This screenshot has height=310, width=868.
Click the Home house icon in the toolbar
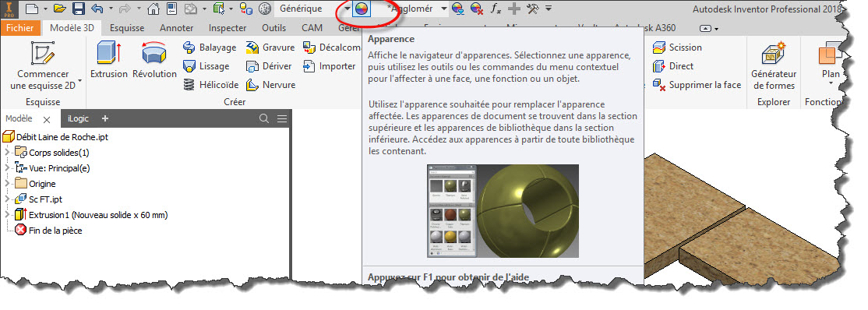click(153, 9)
